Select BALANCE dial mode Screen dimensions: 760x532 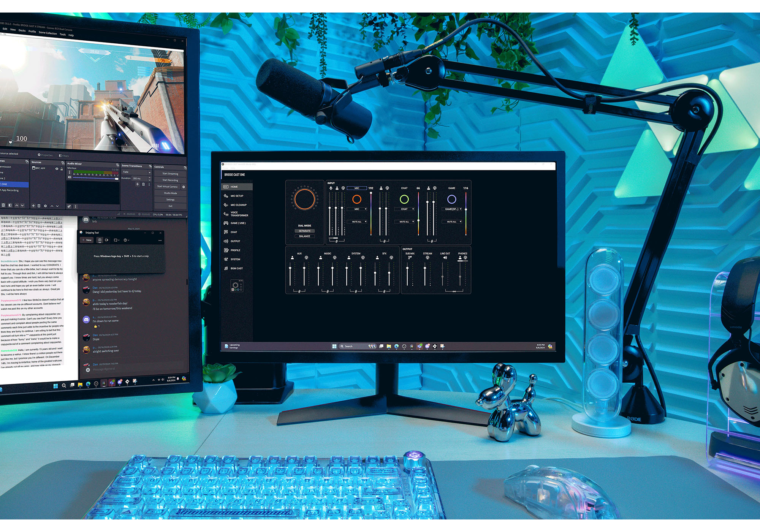305,236
